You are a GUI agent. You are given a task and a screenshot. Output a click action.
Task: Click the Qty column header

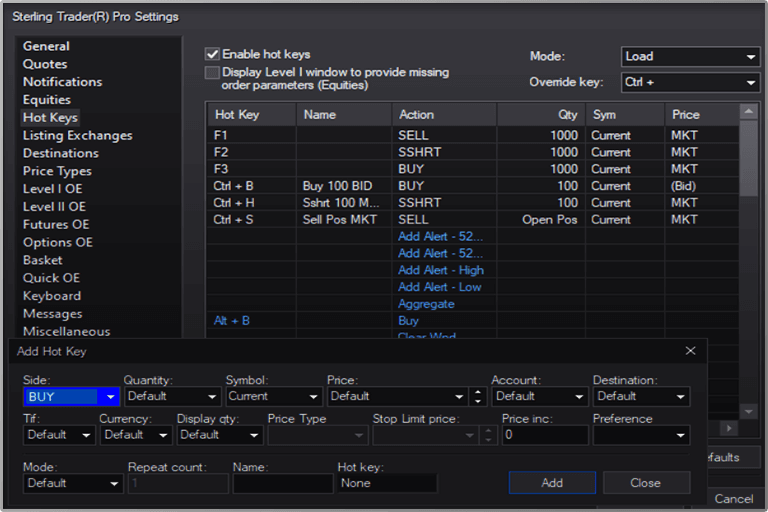pos(541,115)
